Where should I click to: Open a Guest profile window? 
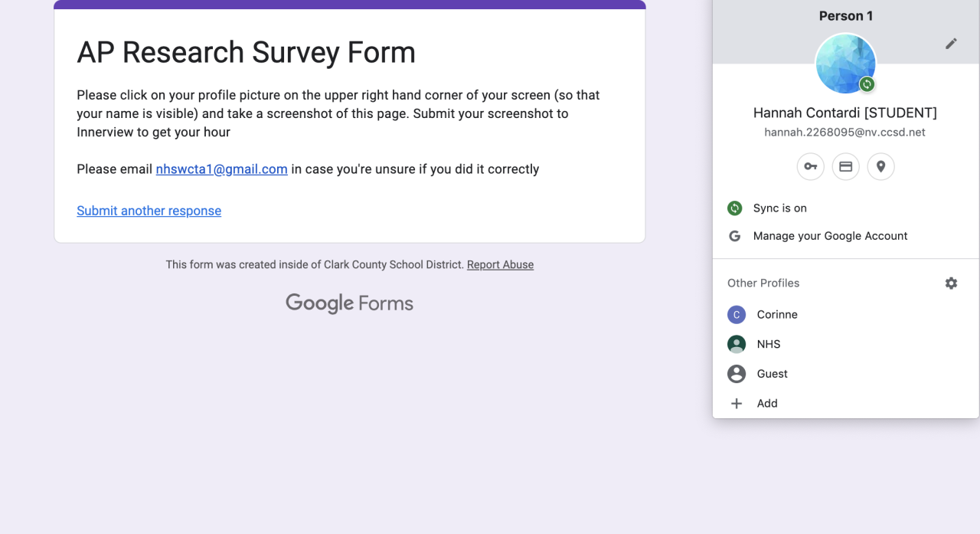click(772, 374)
